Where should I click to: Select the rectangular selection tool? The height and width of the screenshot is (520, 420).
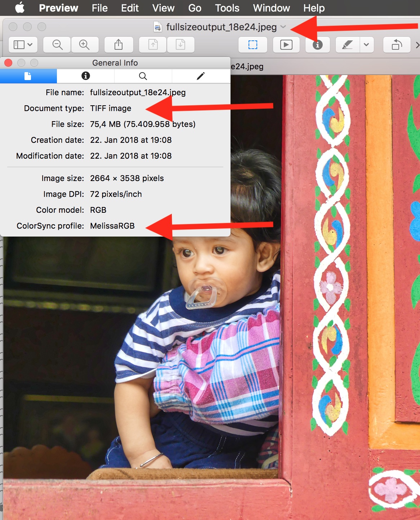[253, 45]
